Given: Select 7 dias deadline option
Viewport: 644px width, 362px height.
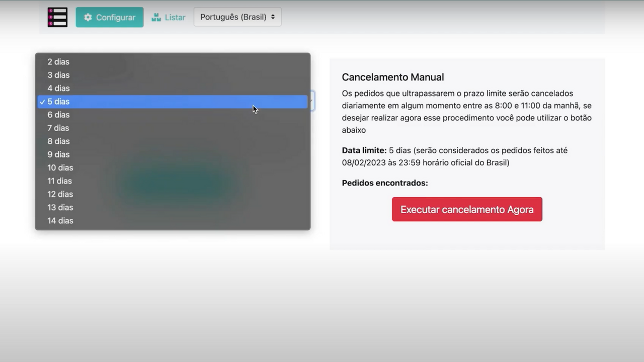Looking at the screenshot, I should point(173,128).
